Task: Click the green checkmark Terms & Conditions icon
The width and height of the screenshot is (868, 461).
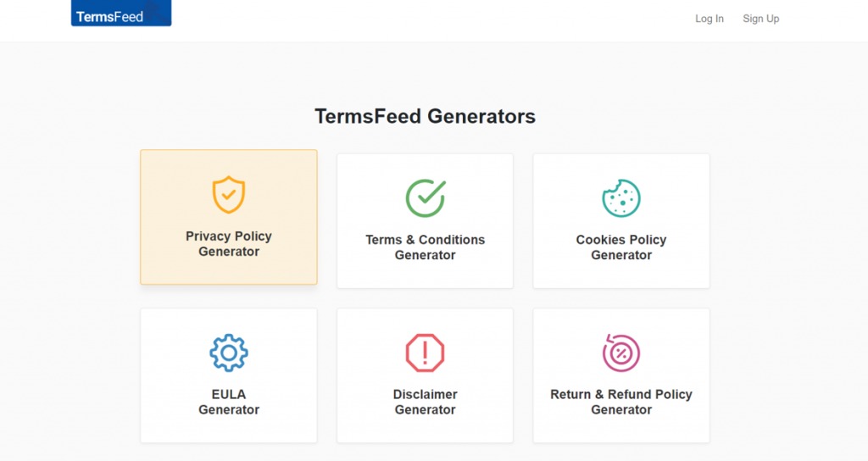Action: 426,198
